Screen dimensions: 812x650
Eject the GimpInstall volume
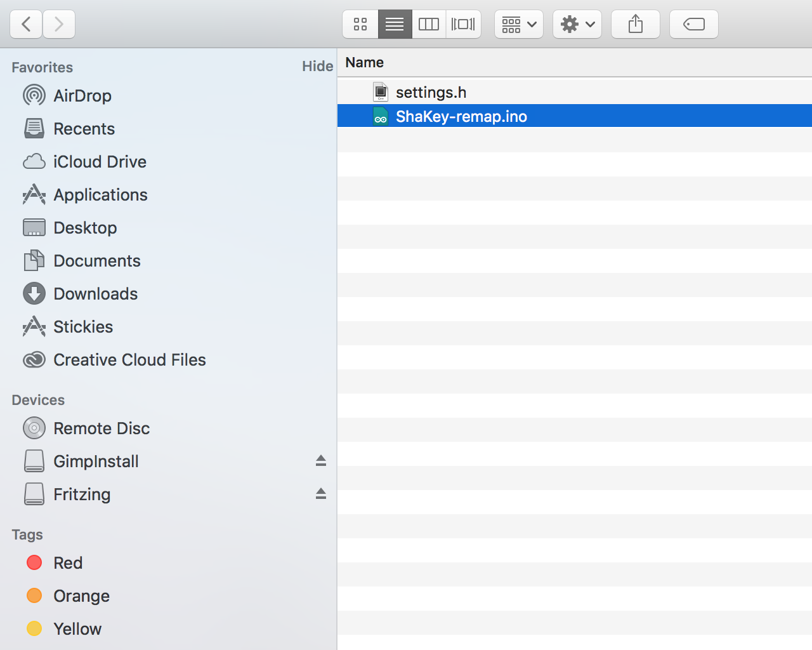tap(321, 461)
